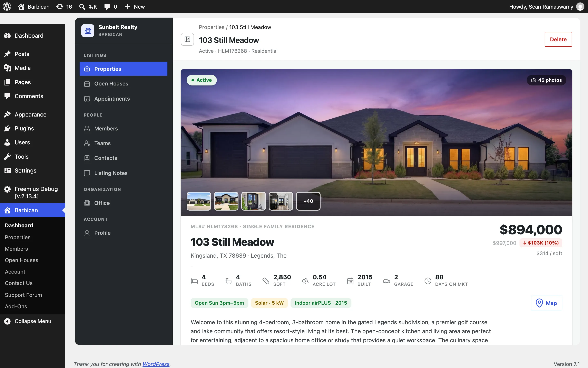Click the Sunbelt Realty building logo
588x368 pixels.
pos(88,31)
